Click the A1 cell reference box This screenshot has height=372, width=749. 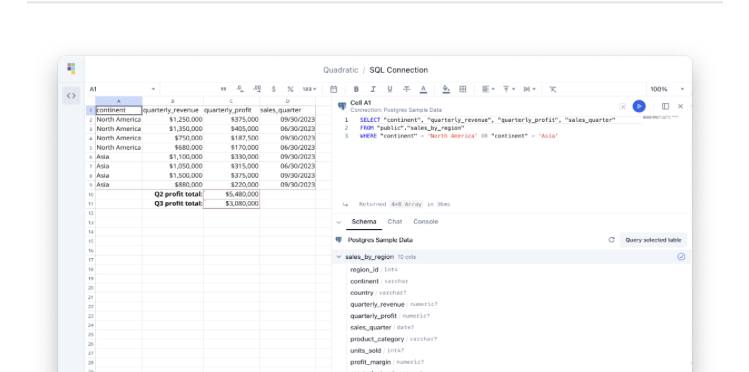pos(122,89)
